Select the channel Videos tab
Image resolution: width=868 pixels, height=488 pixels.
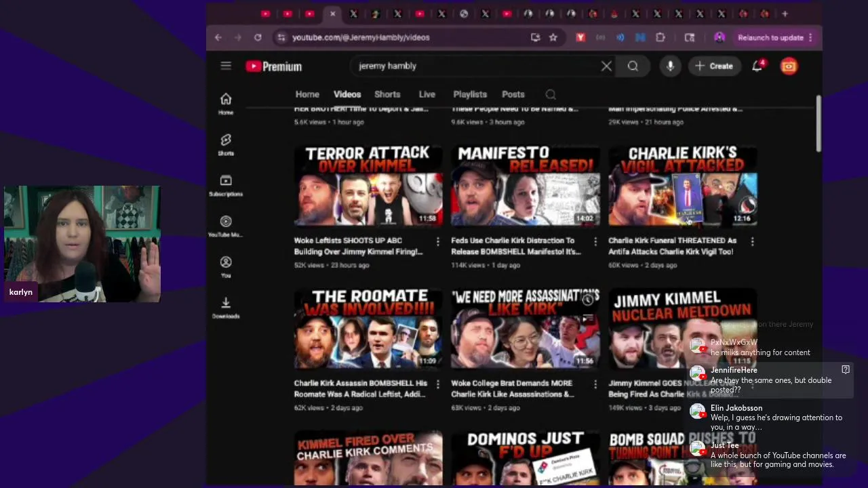tap(347, 94)
